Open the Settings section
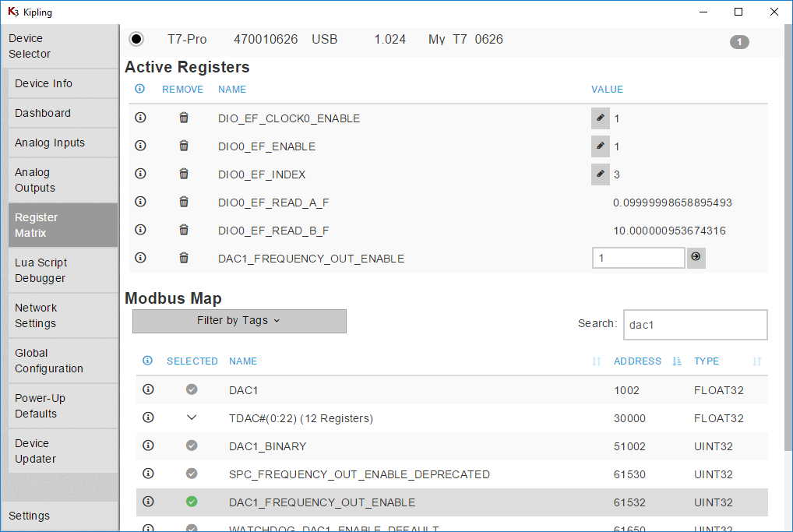 coord(30,516)
